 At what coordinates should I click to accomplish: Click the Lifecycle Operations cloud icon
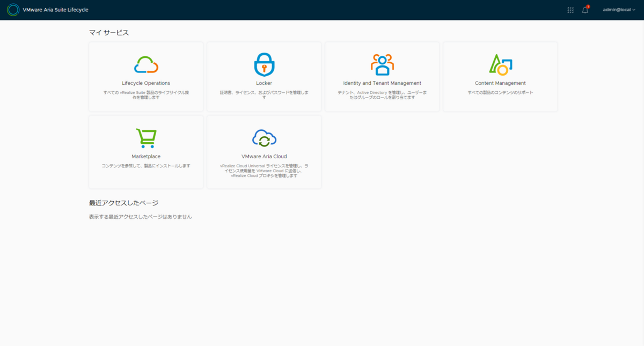(x=146, y=65)
